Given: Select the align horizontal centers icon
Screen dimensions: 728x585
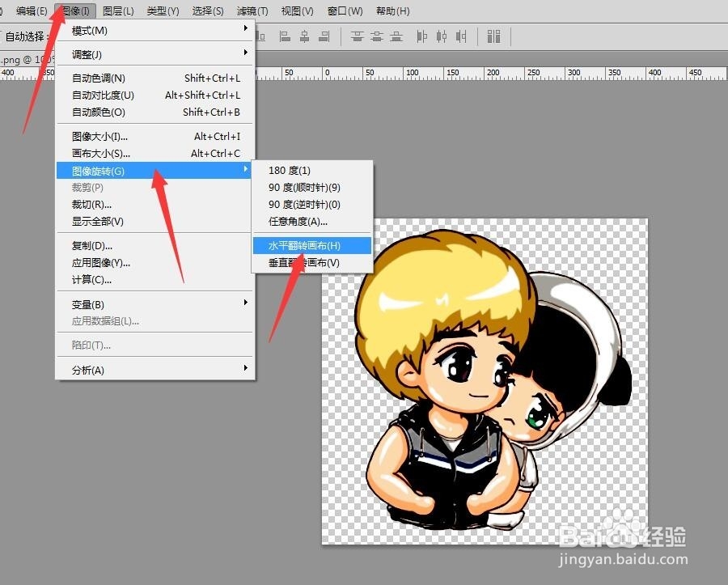Looking at the screenshot, I should (305, 36).
